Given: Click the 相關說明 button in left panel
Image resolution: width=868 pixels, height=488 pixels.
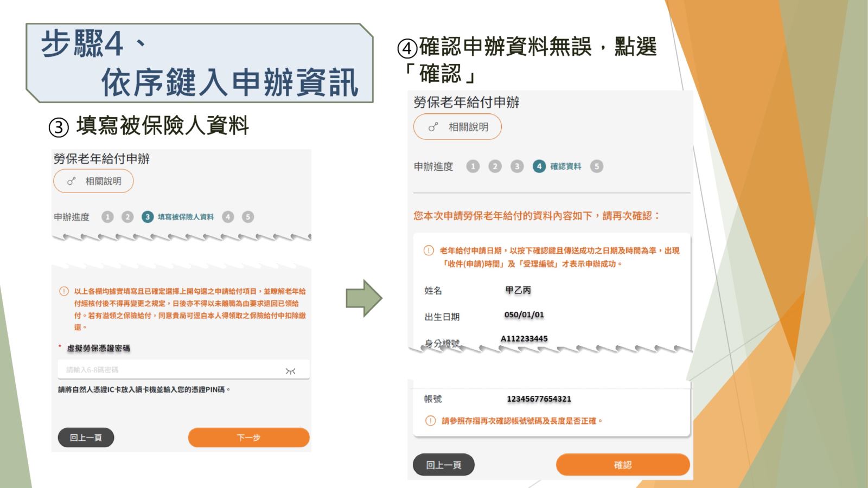Looking at the screenshot, I should 93,181.
